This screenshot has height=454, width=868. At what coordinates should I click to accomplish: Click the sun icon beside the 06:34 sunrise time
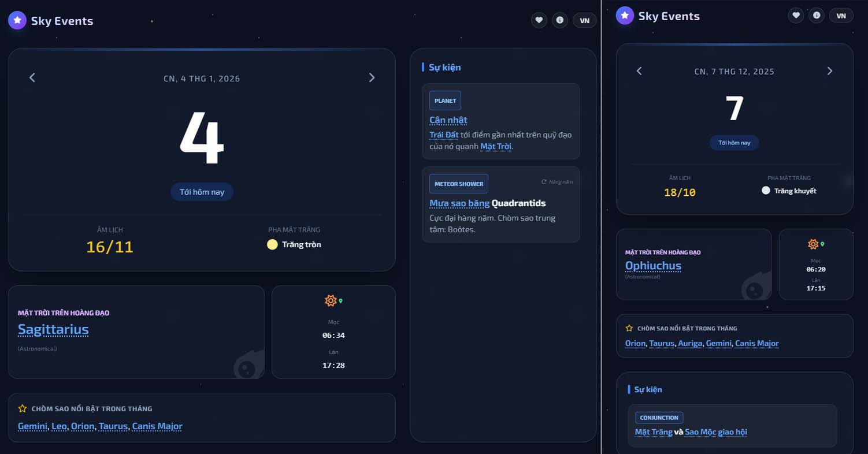331,300
